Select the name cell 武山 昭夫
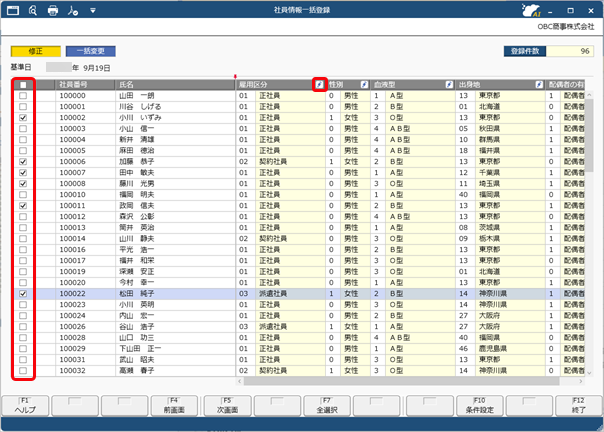The height and width of the screenshot is (432, 604). point(175,360)
